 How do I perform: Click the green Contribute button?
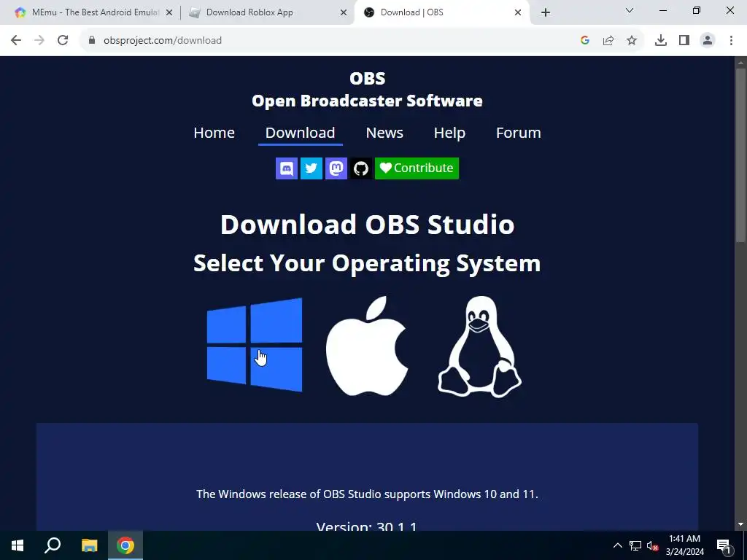[417, 168]
